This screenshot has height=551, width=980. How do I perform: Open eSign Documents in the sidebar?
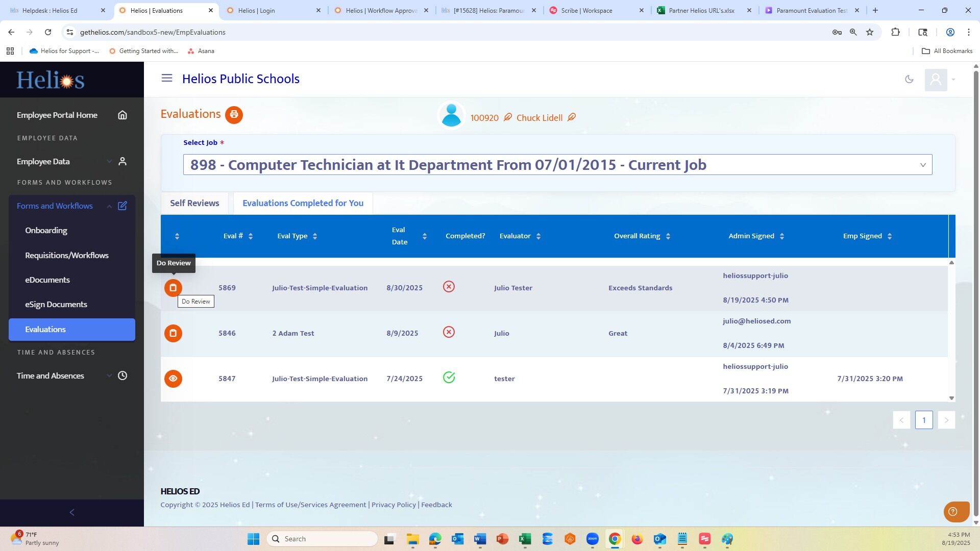click(x=56, y=305)
